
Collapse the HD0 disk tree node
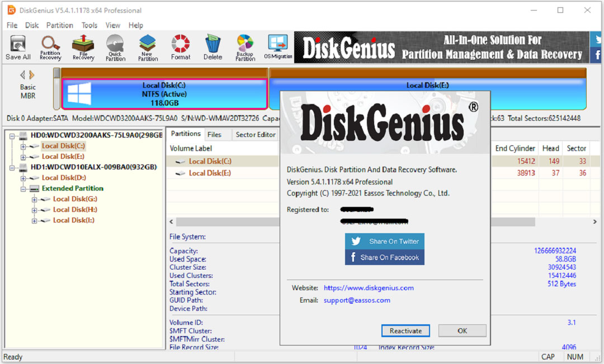pos(12,136)
